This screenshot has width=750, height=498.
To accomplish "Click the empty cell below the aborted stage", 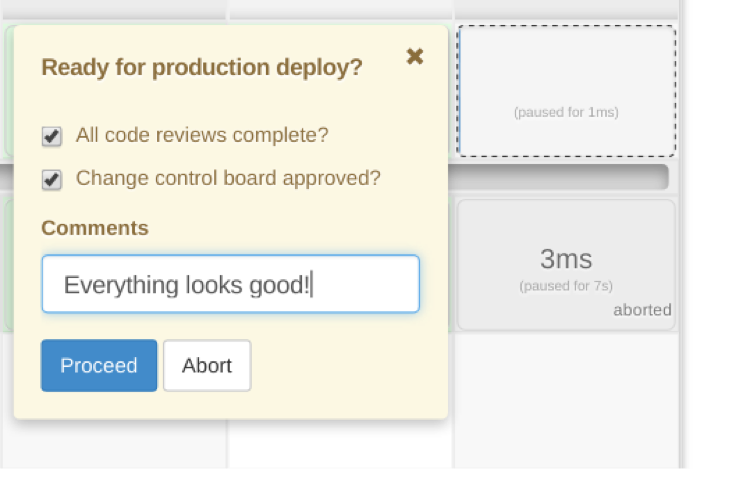I will pos(566,400).
